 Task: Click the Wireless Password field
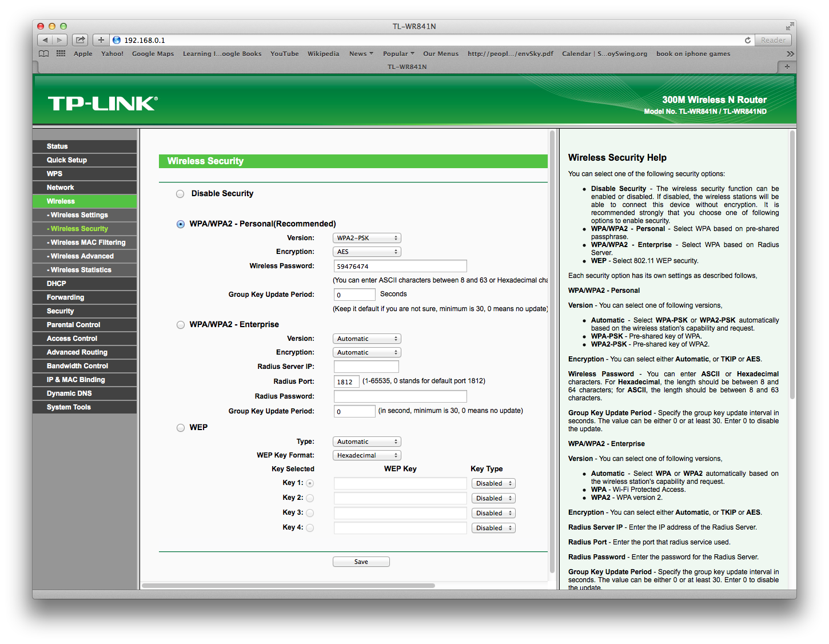tap(400, 266)
